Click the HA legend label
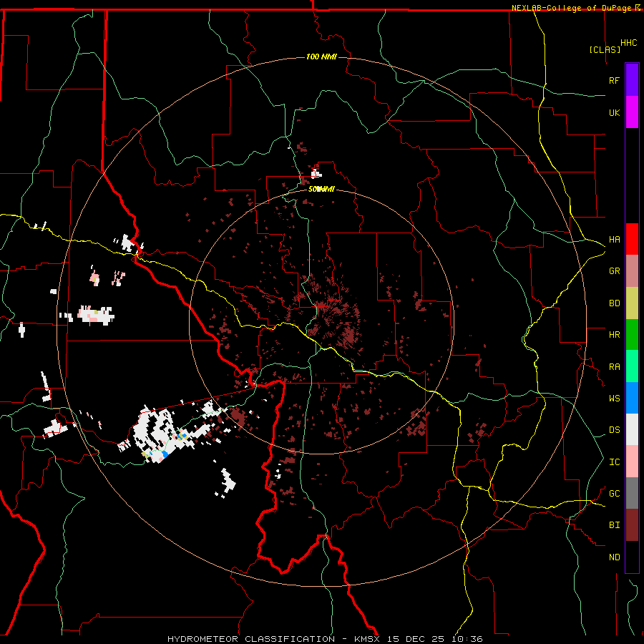Screen dimensions: 644x644 (x=614, y=239)
